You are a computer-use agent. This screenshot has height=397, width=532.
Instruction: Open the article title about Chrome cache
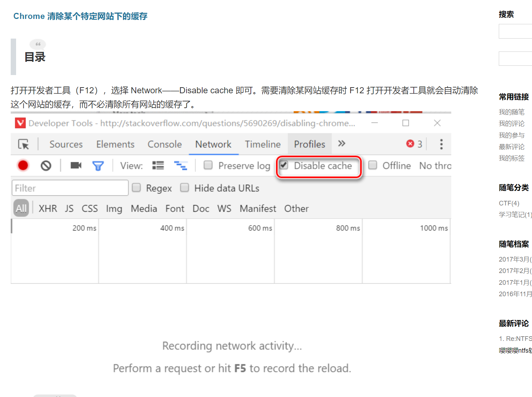(x=80, y=16)
